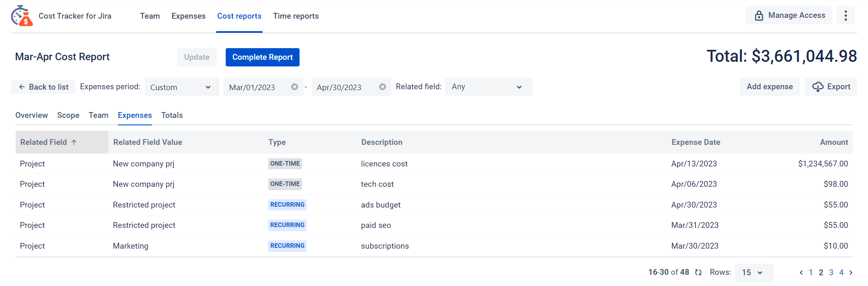This screenshot has height=286, width=868.
Task: Export the cost report
Action: click(831, 87)
